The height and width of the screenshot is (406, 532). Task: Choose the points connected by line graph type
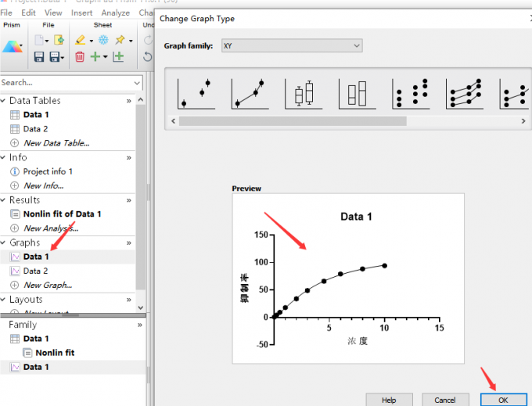coord(250,94)
